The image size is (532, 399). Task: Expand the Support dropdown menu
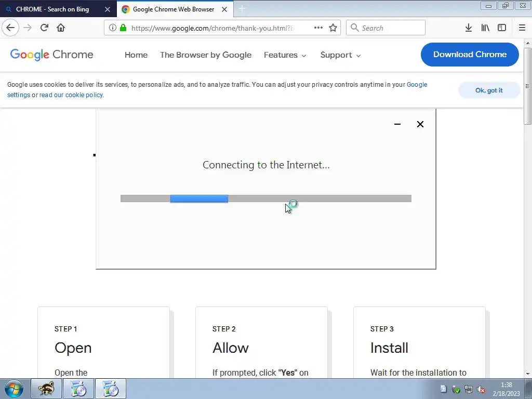[x=340, y=55]
